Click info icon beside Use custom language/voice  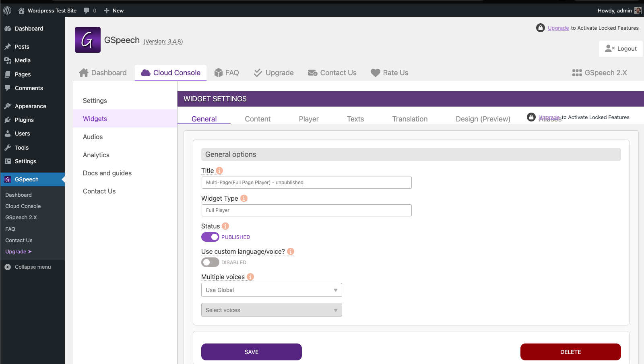click(291, 251)
